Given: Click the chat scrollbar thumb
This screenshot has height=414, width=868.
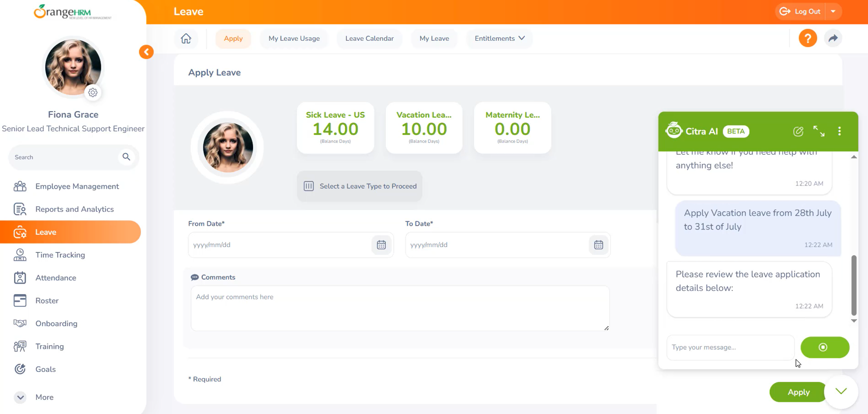Looking at the screenshot, I should tap(854, 285).
